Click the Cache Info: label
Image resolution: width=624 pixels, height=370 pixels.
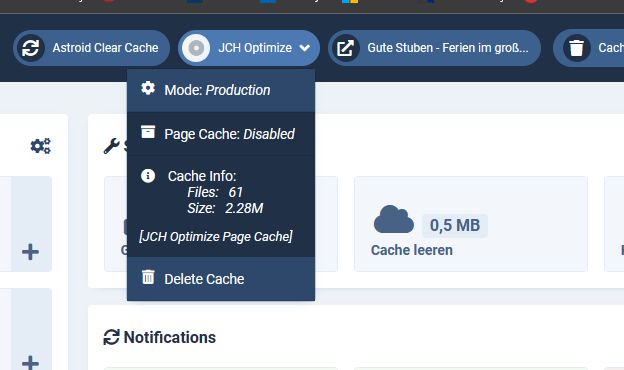click(202, 176)
